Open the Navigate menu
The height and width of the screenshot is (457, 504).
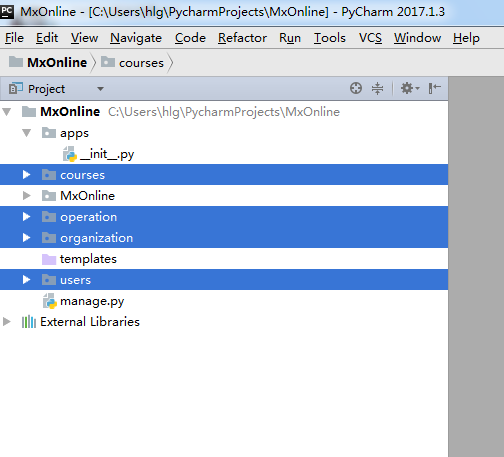pyautogui.click(x=136, y=38)
